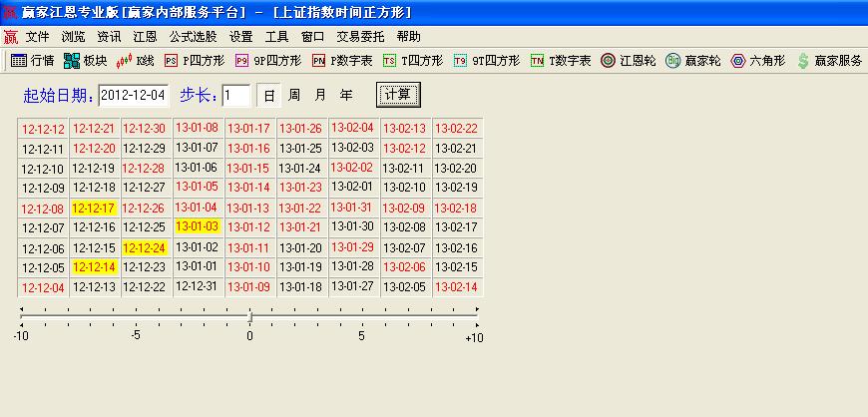Select the 日 day step unit

click(x=269, y=96)
